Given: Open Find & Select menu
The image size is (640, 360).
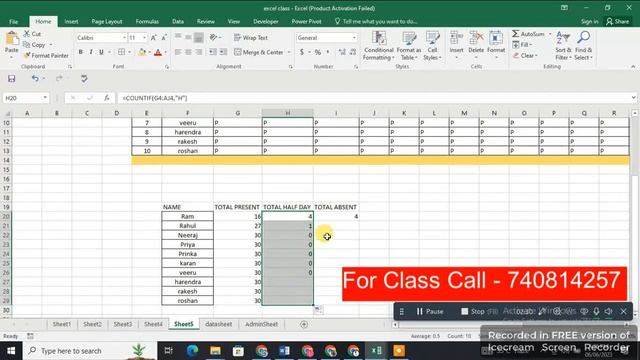Looking at the screenshot, I should (x=583, y=46).
